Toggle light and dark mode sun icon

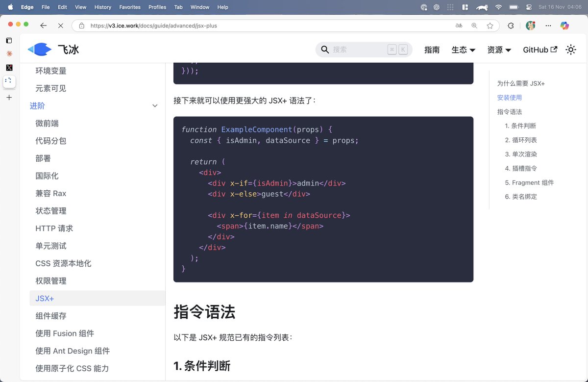tap(571, 50)
